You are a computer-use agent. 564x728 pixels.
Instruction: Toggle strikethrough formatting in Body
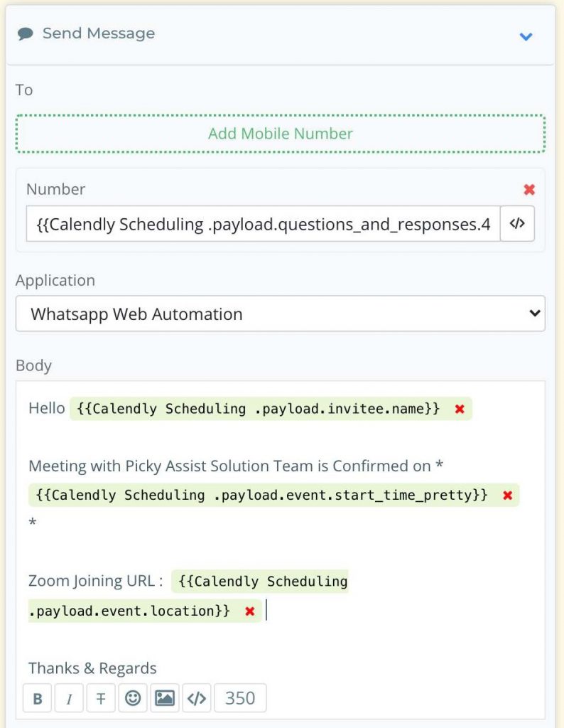(101, 698)
